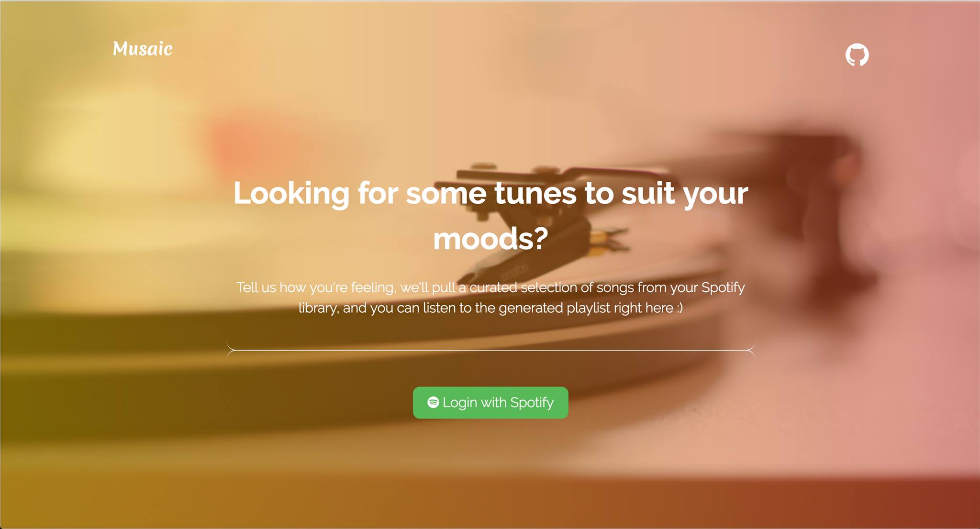Click the smiley ':)' ending the description
The height and width of the screenshot is (529, 980).
680,308
